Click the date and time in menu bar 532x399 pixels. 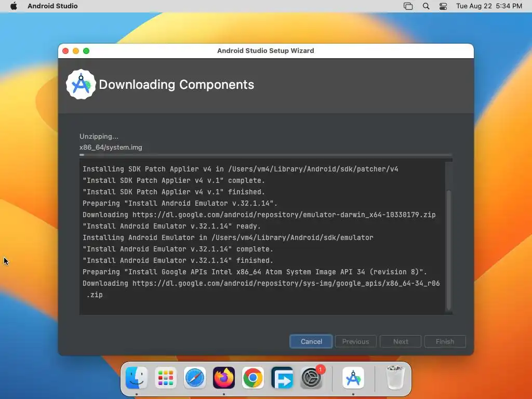tap(489, 6)
